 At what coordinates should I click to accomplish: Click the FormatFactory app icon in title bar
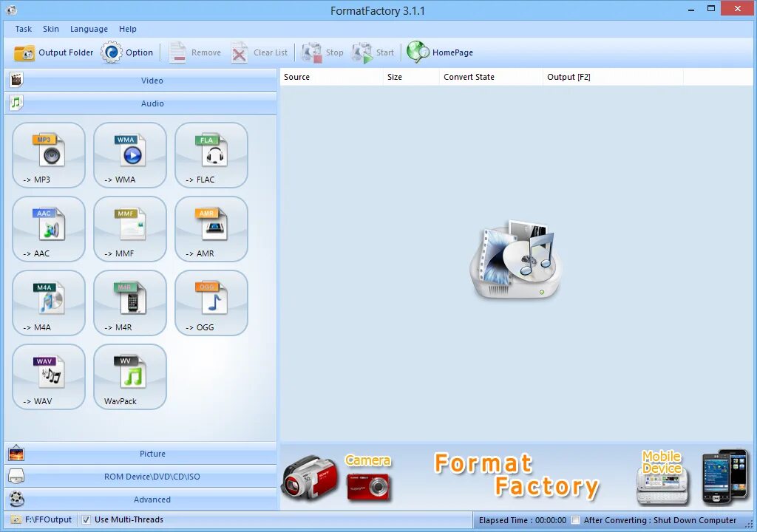(x=11, y=10)
